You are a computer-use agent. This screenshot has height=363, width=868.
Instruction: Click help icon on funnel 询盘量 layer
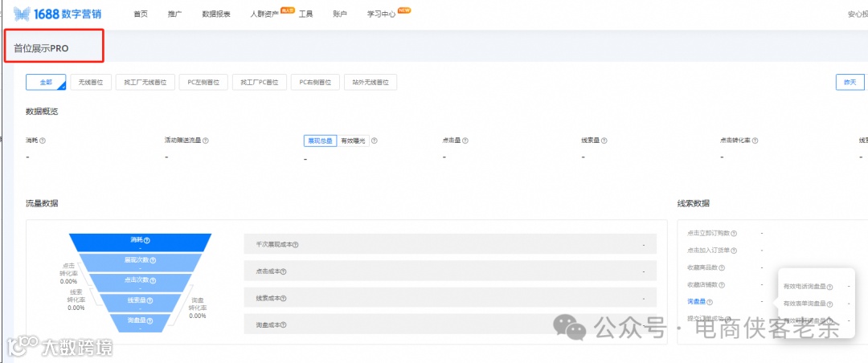[149, 320]
